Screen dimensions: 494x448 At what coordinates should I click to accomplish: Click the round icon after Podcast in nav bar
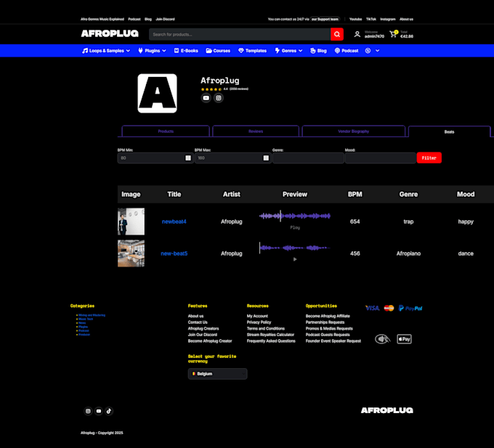[x=368, y=51]
